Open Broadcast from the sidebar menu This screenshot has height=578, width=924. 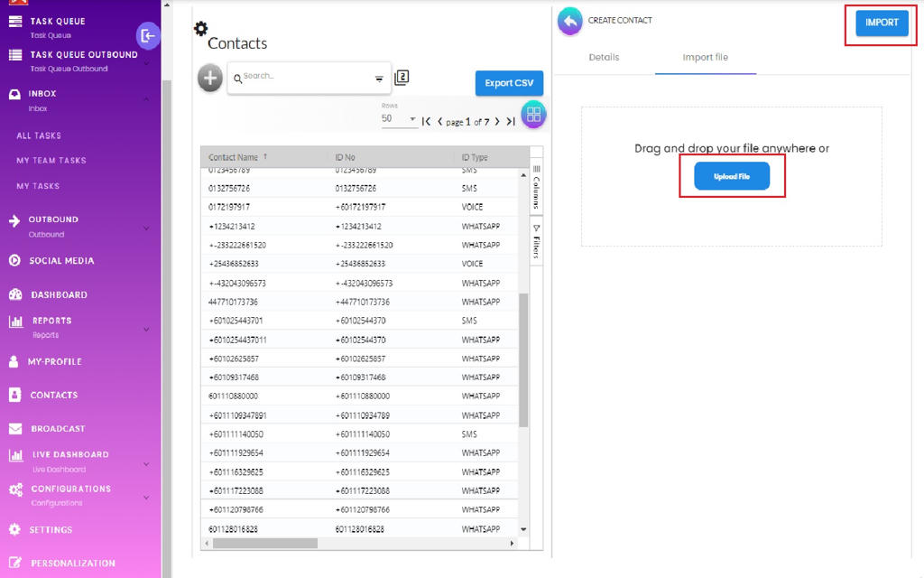(58, 429)
